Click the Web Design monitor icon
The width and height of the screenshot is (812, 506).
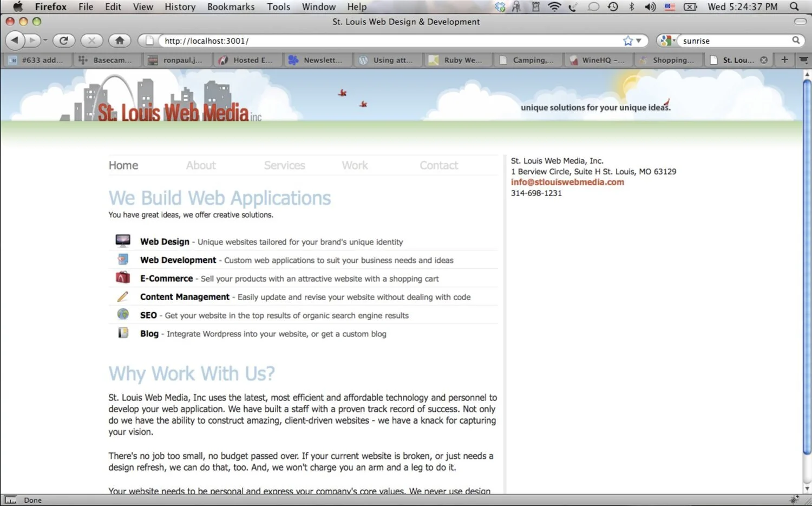click(123, 241)
